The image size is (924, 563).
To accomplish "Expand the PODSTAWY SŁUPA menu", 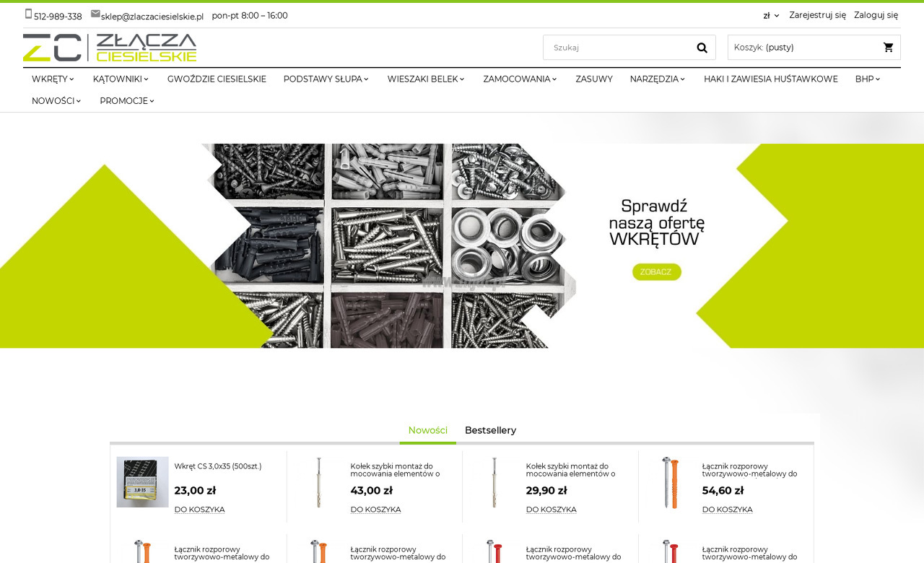I will click(x=326, y=79).
